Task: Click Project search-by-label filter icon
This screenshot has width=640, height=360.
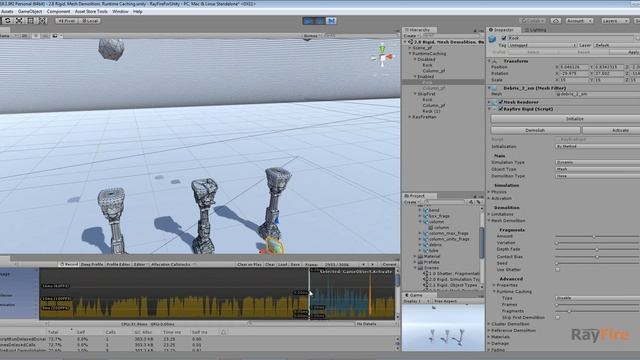Action: point(478,202)
